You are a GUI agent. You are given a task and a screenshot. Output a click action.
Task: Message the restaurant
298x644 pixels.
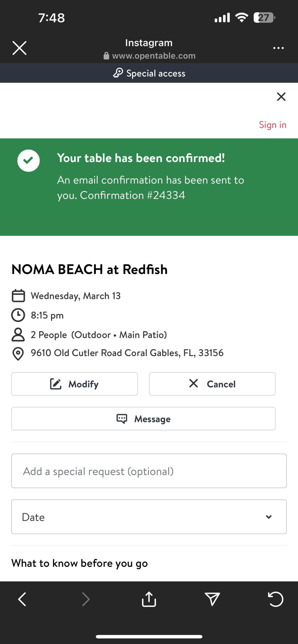143,419
